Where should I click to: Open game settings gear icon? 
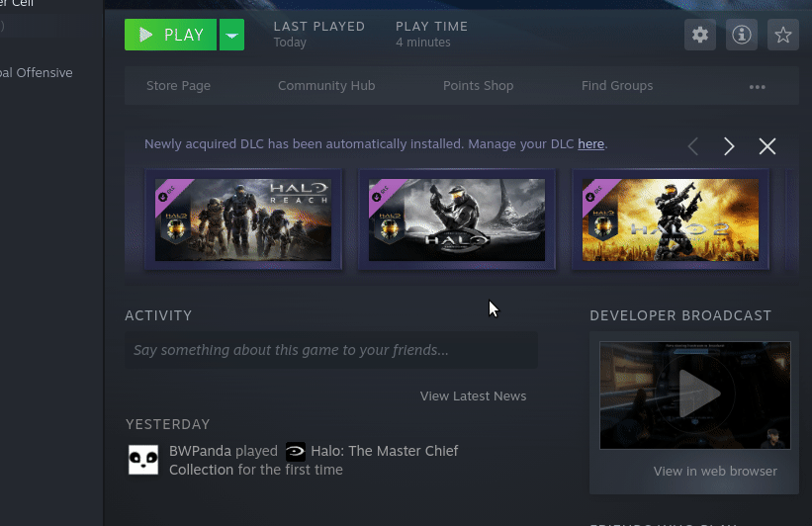[700, 35]
